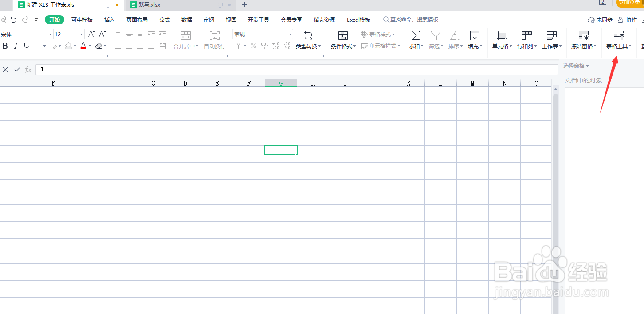The height and width of the screenshot is (314, 644).
Task: Click the 求和 sum icon
Action: 416,35
